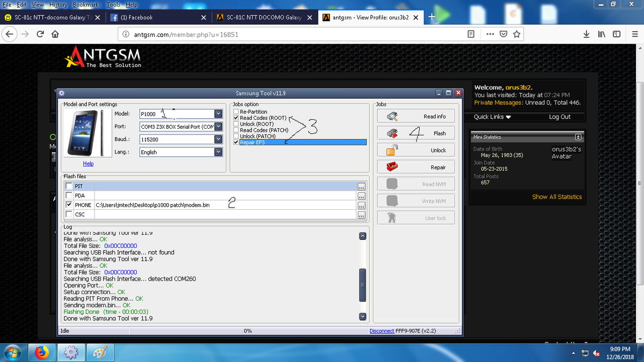Image resolution: width=644 pixels, height=362 pixels.
Task: Browse for a PDA flash file
Action: 361,196
